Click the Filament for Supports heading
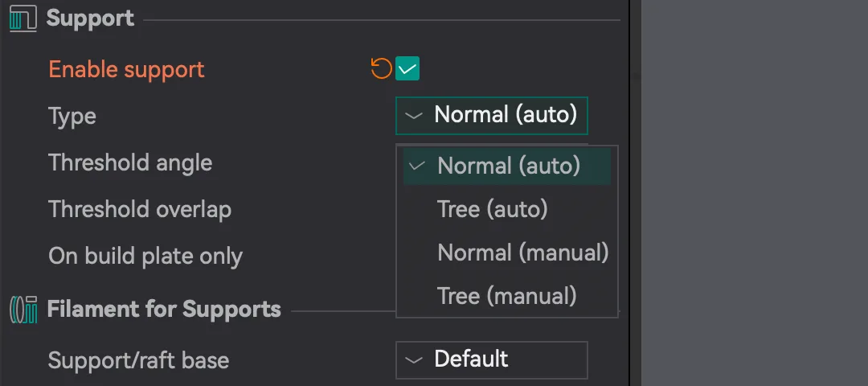868x386 pixels. pyautogui.click(x=164, y=309)
